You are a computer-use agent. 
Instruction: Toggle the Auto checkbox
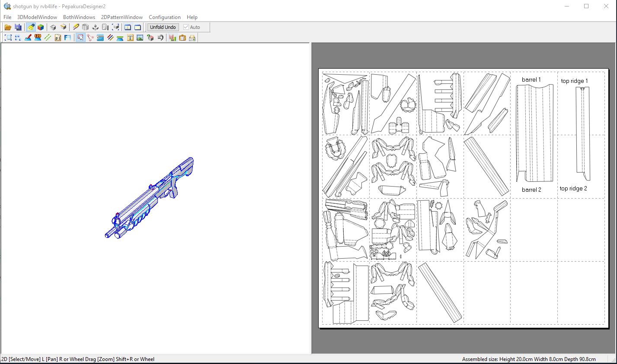186,27
